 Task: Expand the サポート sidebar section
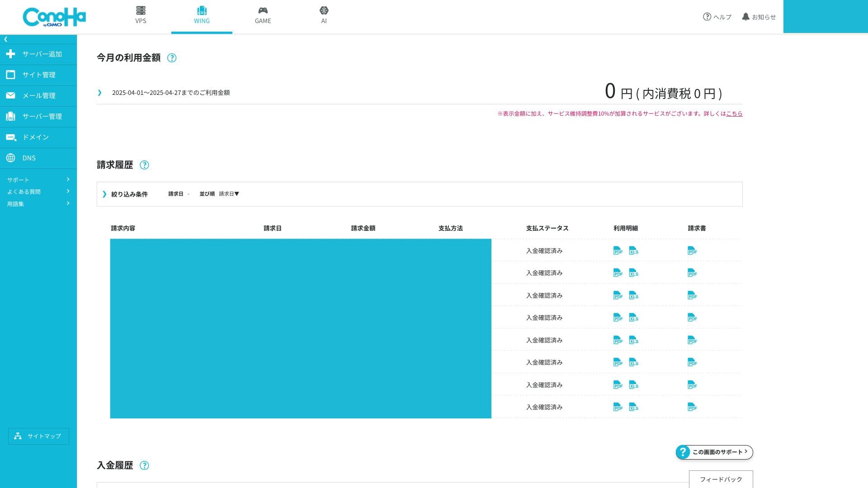tap(38, 179)
